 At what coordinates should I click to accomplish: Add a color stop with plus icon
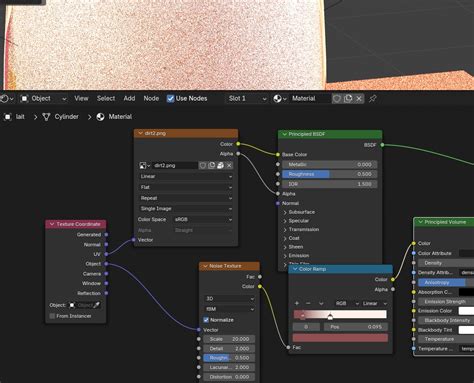point(297,303)
